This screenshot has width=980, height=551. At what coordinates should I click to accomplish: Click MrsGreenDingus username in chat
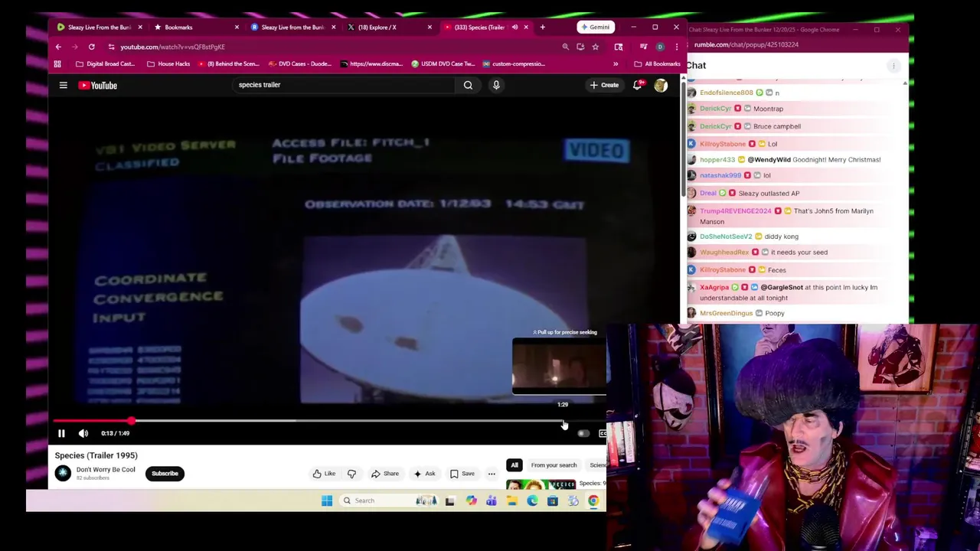pyautogui.click(x=727, y=313)
